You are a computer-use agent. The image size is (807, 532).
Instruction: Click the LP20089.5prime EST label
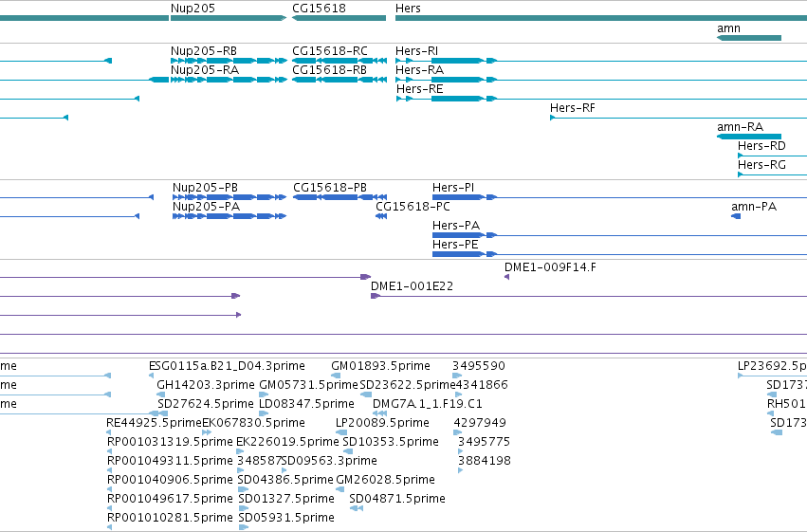point(382,424)
